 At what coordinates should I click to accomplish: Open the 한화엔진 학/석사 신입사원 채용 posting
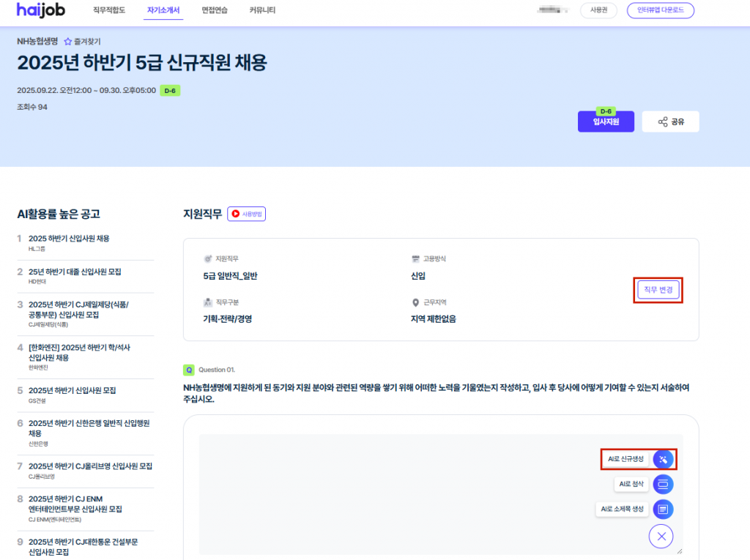(x=79, y=352)
